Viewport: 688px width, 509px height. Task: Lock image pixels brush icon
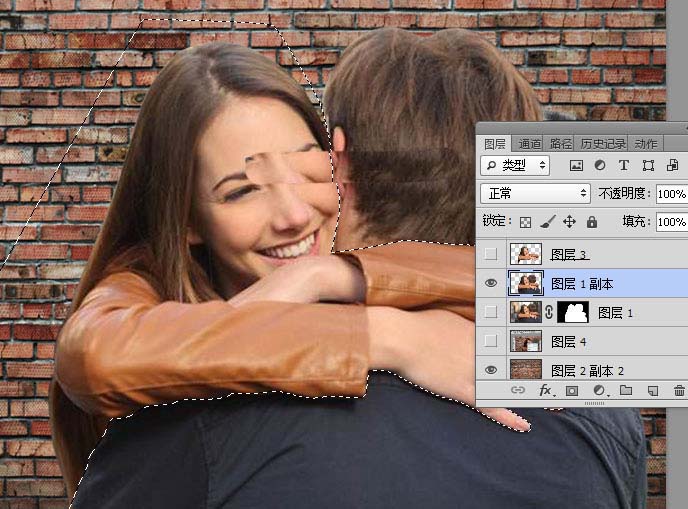tap(547, 222)
